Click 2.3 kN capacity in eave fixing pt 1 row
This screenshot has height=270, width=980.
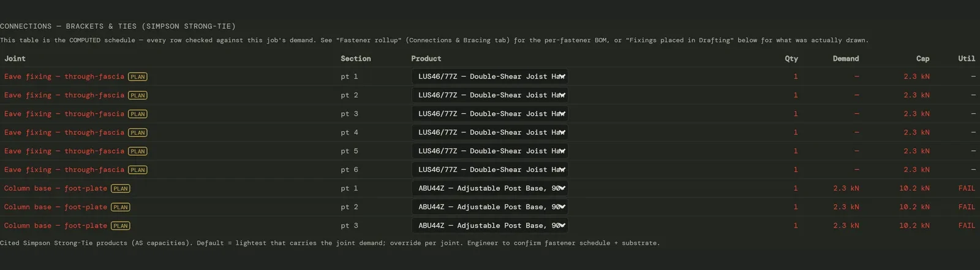click(x=916, y=77)
